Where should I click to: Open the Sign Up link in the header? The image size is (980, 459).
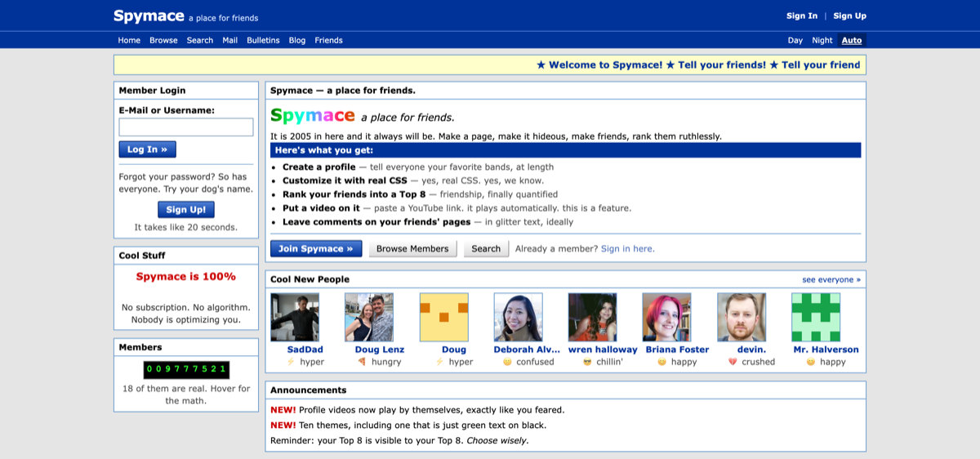coord(849,16)
